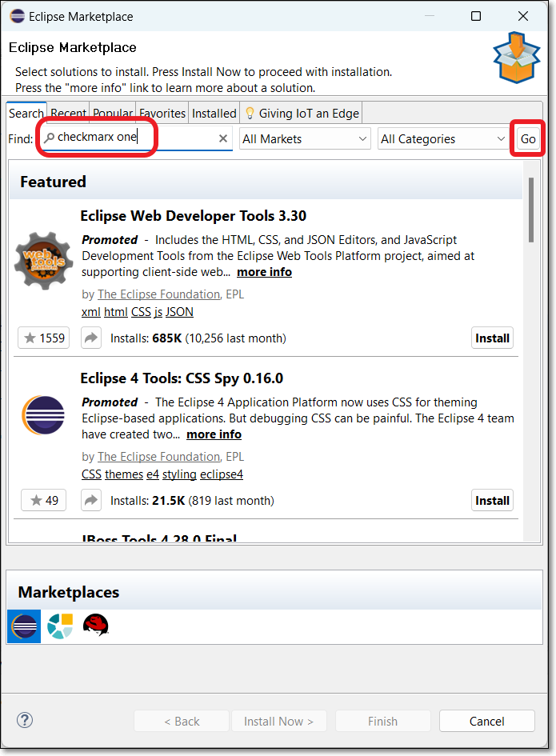This screenshot has width=556, height=756.
Task: Switch to the Search tab
Action: (x=26, y=114)
